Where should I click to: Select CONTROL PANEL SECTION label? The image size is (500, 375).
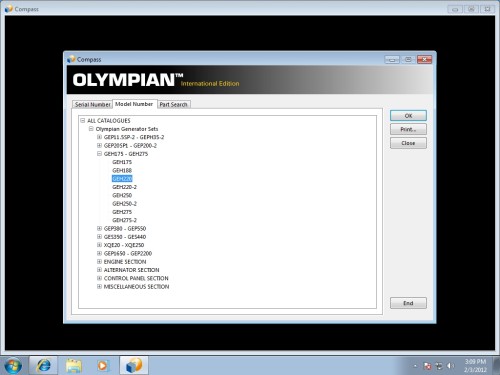tap(136, 278)
